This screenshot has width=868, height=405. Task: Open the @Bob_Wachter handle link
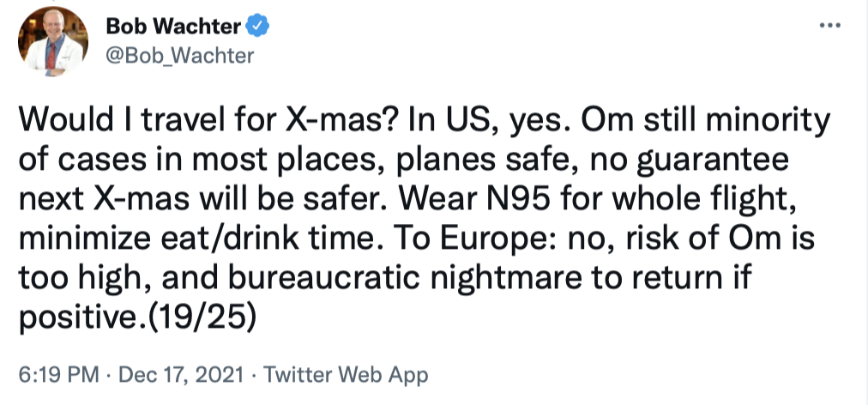coord(179,55)
